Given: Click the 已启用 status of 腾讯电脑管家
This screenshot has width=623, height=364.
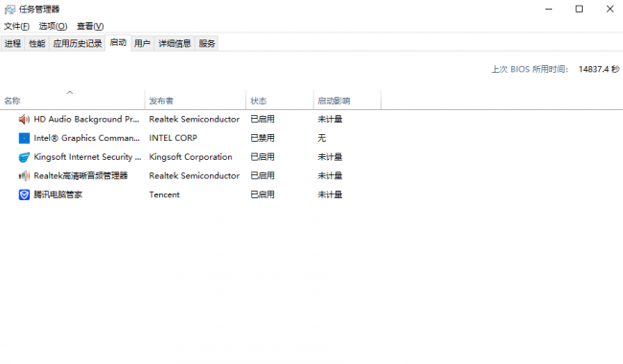Looking at the screenshot, I should pyautogui.click(x=263, y=194).
